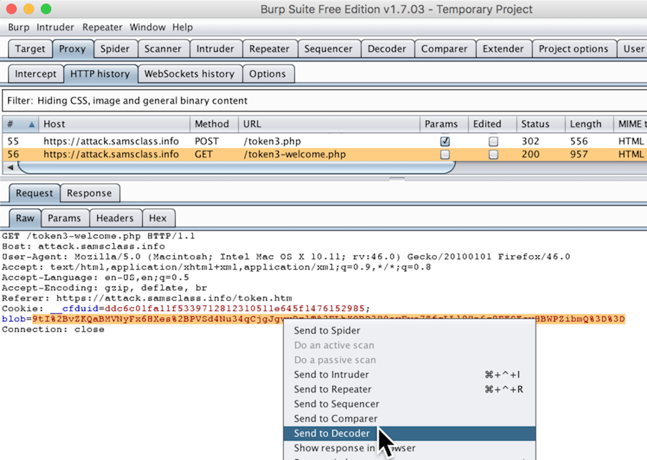Open the HTTP history sub-tab
The image size is (647, 460).
click(x=100, y=74)
